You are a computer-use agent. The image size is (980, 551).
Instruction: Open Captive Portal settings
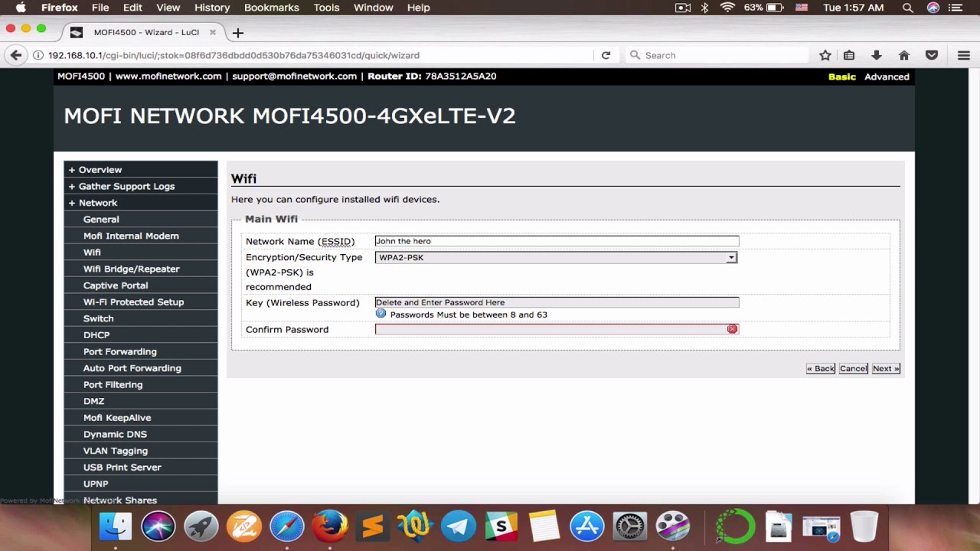tap(116, 285)
